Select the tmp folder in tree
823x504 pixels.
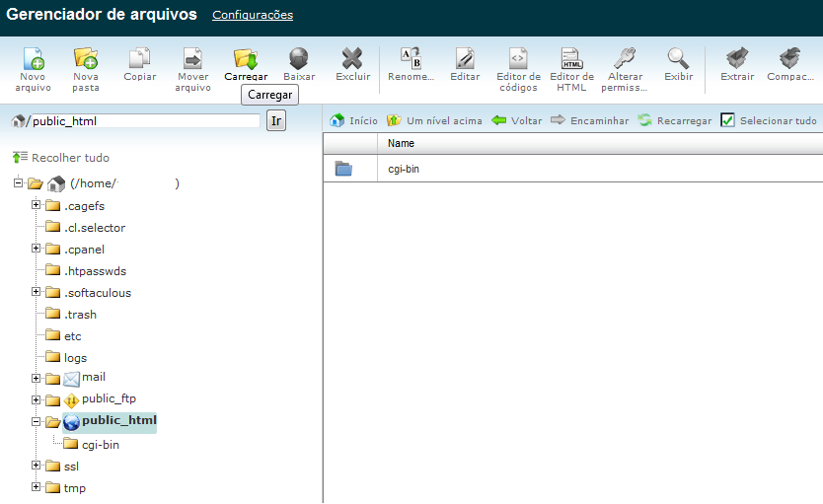(75, 488)
